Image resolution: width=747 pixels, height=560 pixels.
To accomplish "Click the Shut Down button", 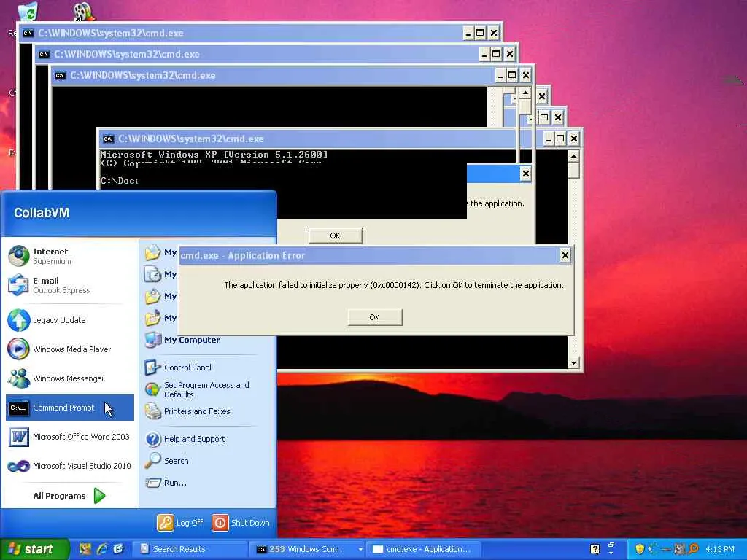I will 241,522.
